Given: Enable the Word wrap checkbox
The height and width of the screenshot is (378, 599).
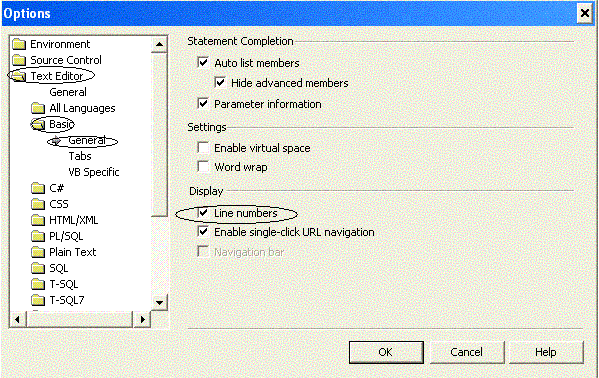Looking at the screenshot, I should coord(203,167).
